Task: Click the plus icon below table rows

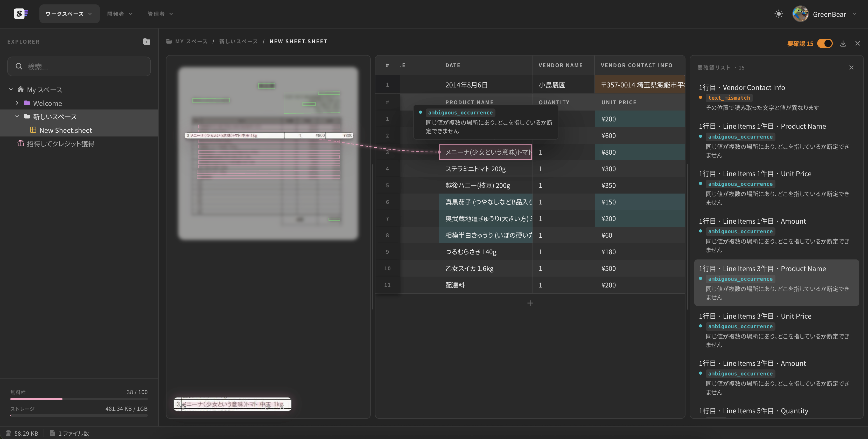Action: 530,303
